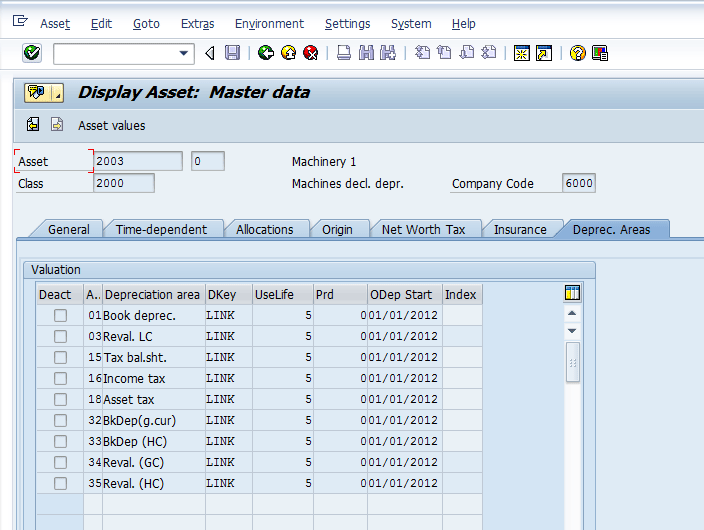Switch to the Time-dependent tab
This screenshot has width=704, height=530.
point(161,229)
